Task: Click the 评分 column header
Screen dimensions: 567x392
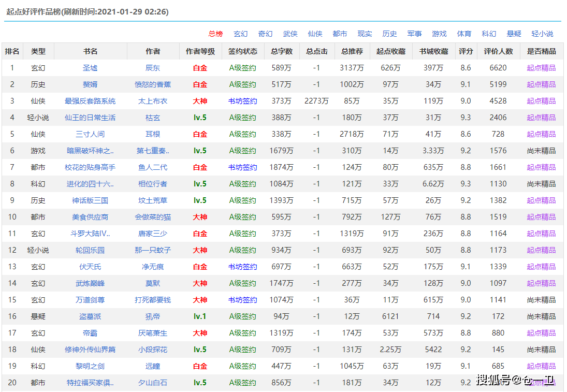Action: (466, 51)
